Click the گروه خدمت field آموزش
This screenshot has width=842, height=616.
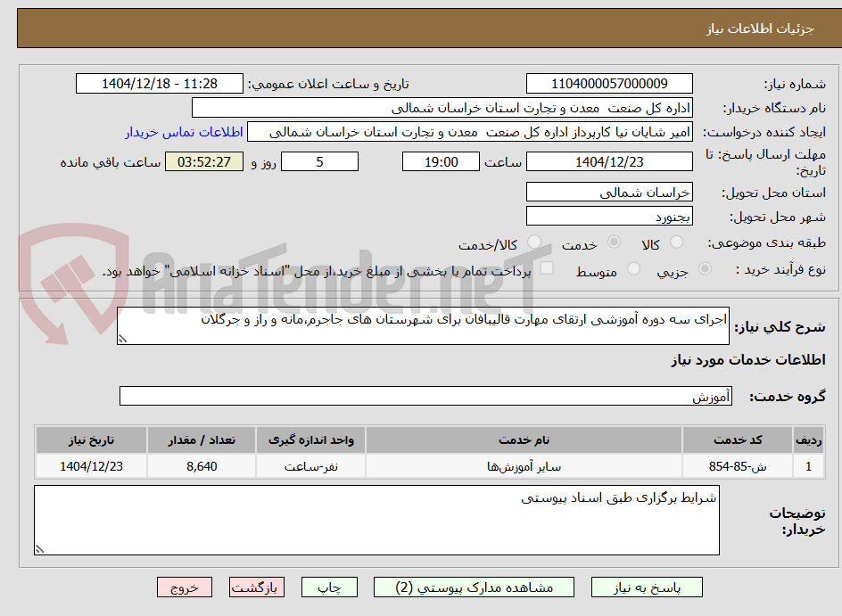[x=425, y=396]
